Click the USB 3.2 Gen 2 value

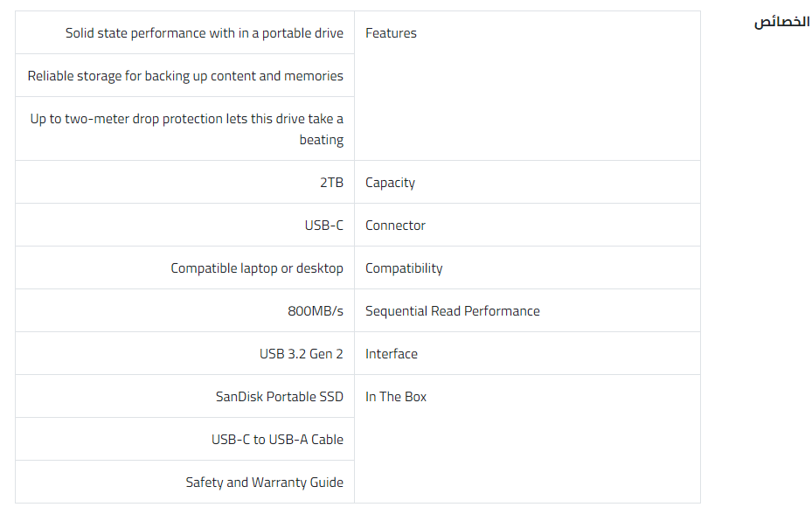(301, 354)
